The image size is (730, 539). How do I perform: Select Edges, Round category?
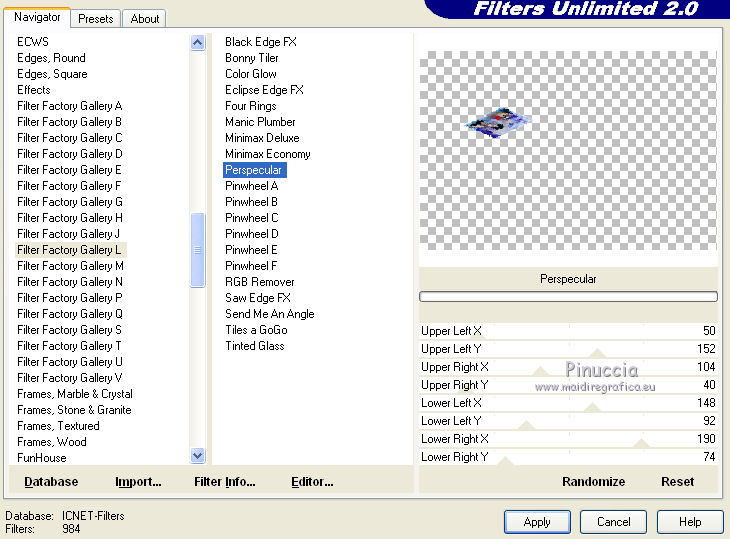coord(51,58)
